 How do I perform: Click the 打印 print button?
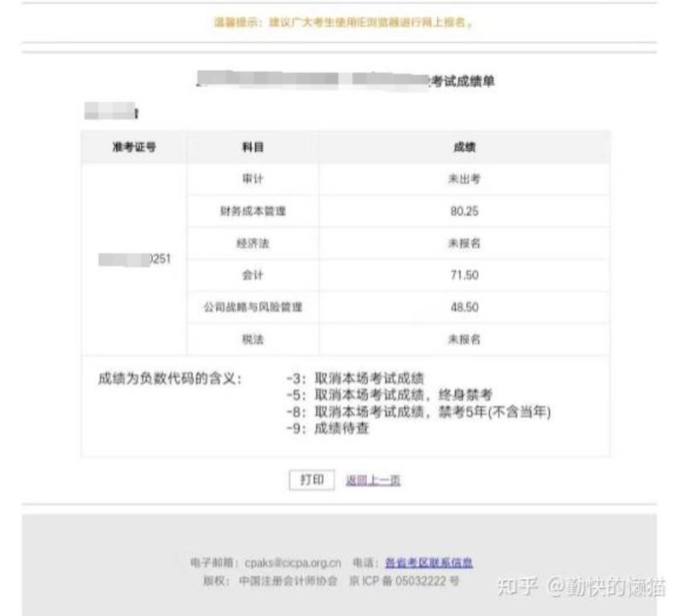[312, 479]
